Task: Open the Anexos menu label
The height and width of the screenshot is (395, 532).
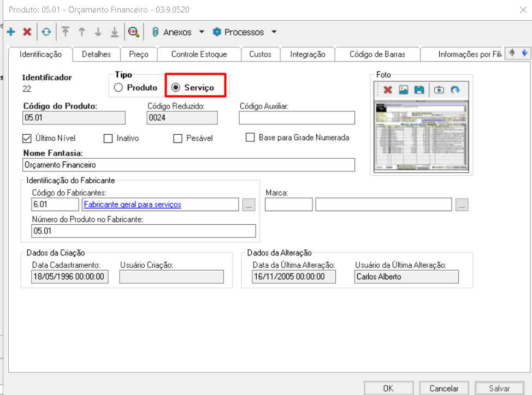Action: 178,32
